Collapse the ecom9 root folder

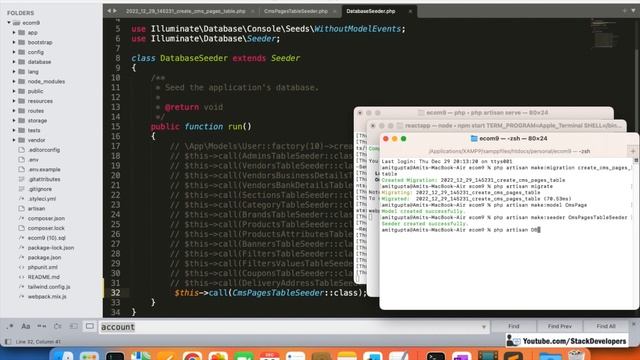point(9,23)
